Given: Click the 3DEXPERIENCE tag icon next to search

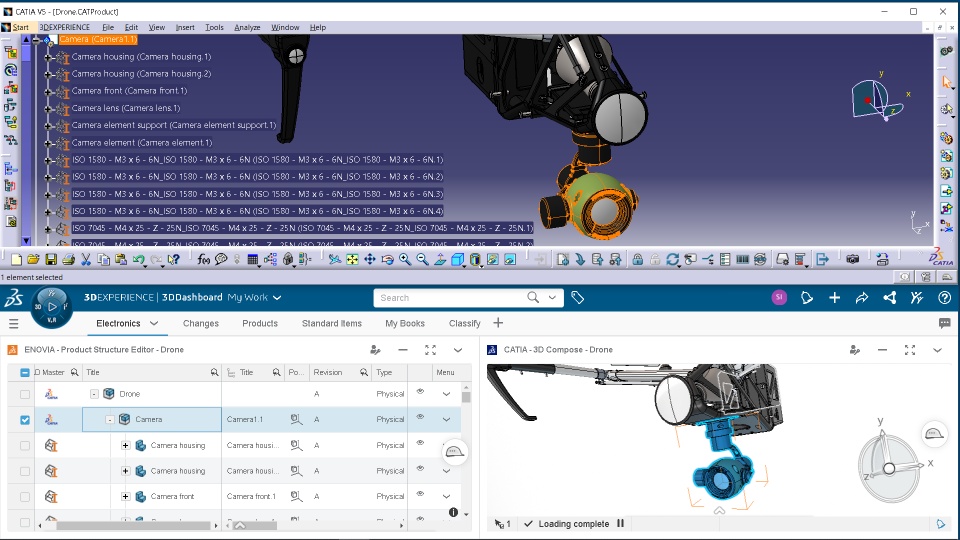Looking at the screenshot, I should (577, 298).
